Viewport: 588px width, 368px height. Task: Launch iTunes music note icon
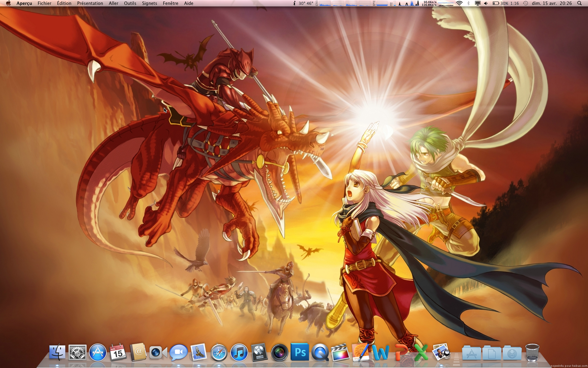pos(239,352)
